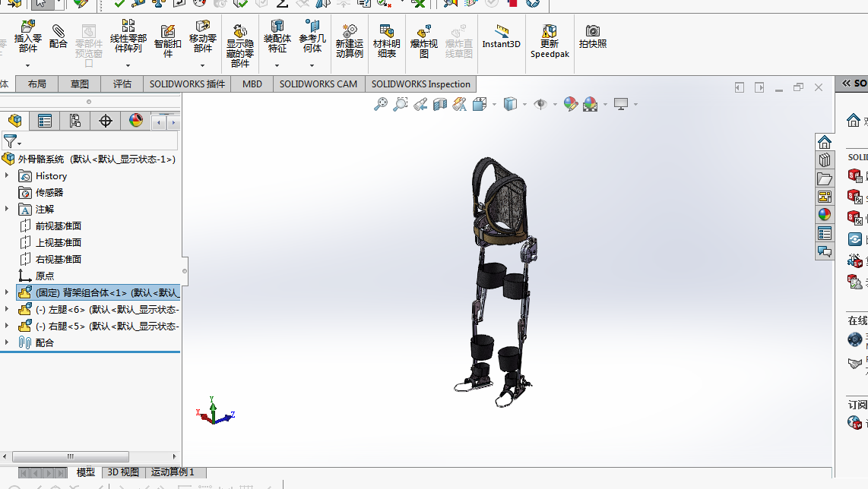Image resolution: width=868 pixels, height=489 pixels.
Task: Click Zoom to Fit in view toolbar
Action: pyautogui.click(x=380, y=104)
